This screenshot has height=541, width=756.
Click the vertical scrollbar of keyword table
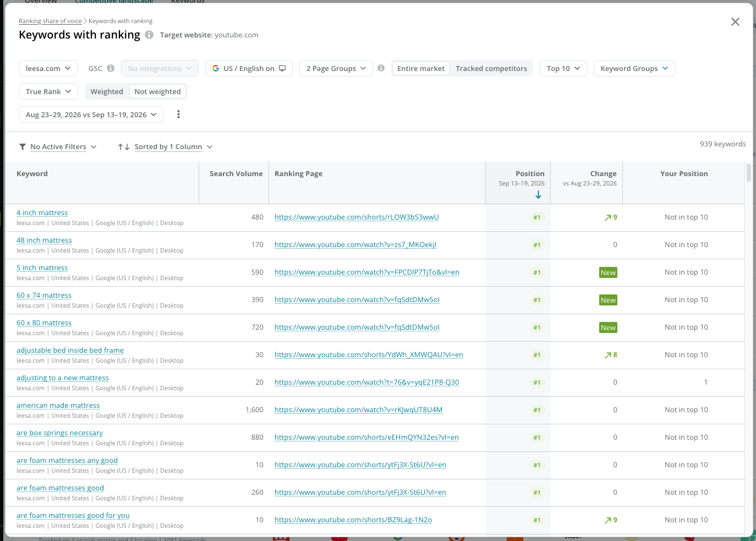click(x=748, y=172)
